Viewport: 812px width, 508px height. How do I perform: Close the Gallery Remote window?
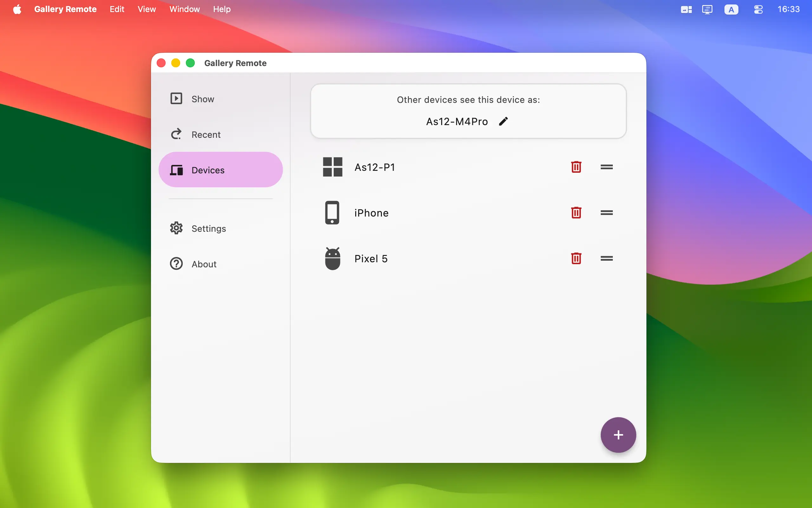click(x=161, y=63)
